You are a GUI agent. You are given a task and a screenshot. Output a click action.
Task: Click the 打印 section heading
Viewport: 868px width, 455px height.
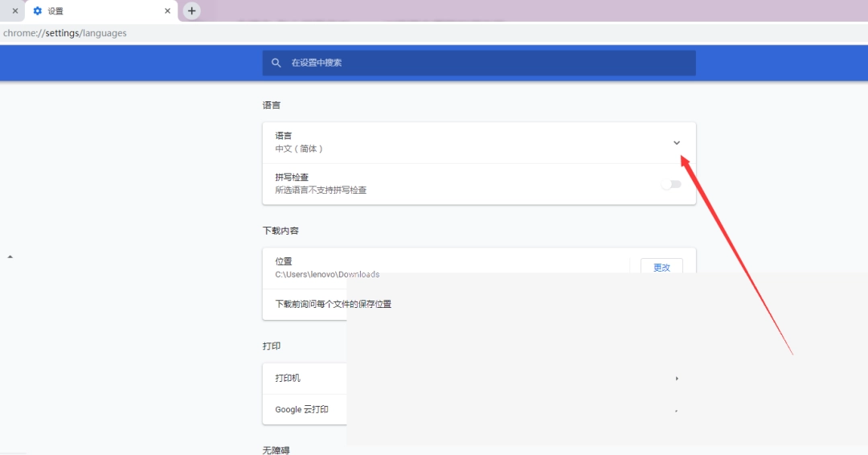pyautogui.click(x=272, y=346)
